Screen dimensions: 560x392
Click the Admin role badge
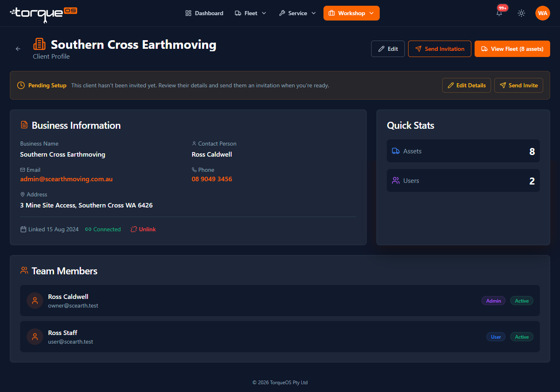493,301
